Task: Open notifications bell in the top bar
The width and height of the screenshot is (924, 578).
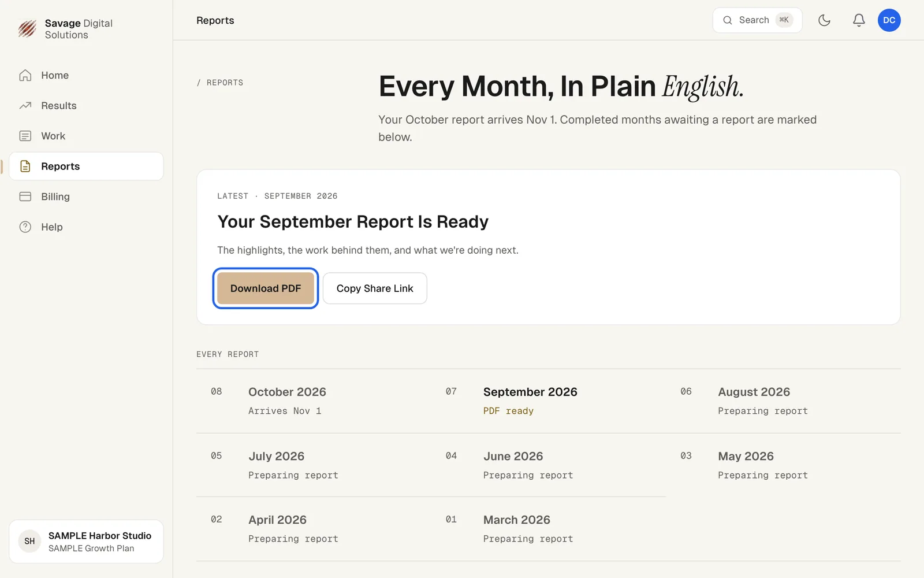Action: (x=859, y=20)
